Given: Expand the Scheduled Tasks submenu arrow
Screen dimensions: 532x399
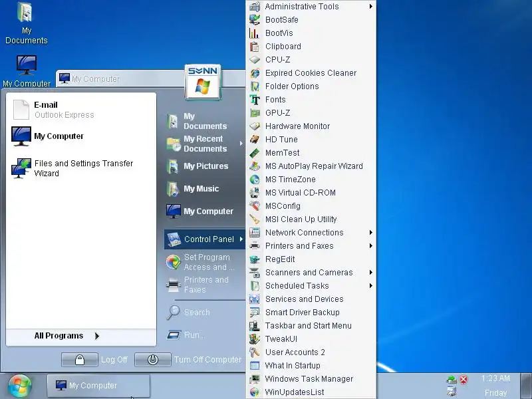Looking at the screenshot, I should tap(371, 286).
